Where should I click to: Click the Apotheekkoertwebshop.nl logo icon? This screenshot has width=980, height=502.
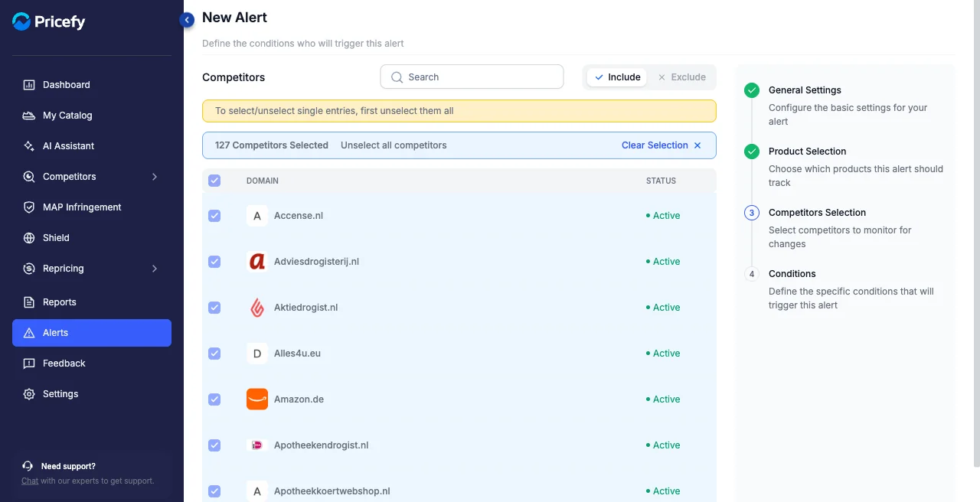pos(257,491)
